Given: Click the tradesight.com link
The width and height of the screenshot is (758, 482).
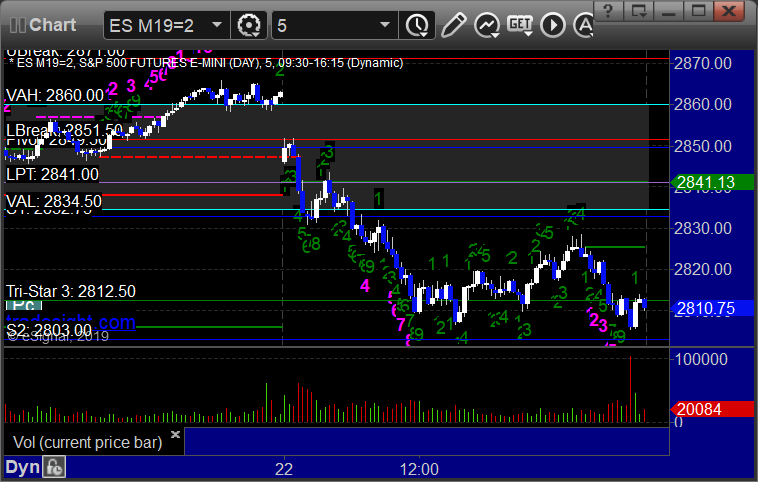Looking at the screenshot, I should 71,322.
